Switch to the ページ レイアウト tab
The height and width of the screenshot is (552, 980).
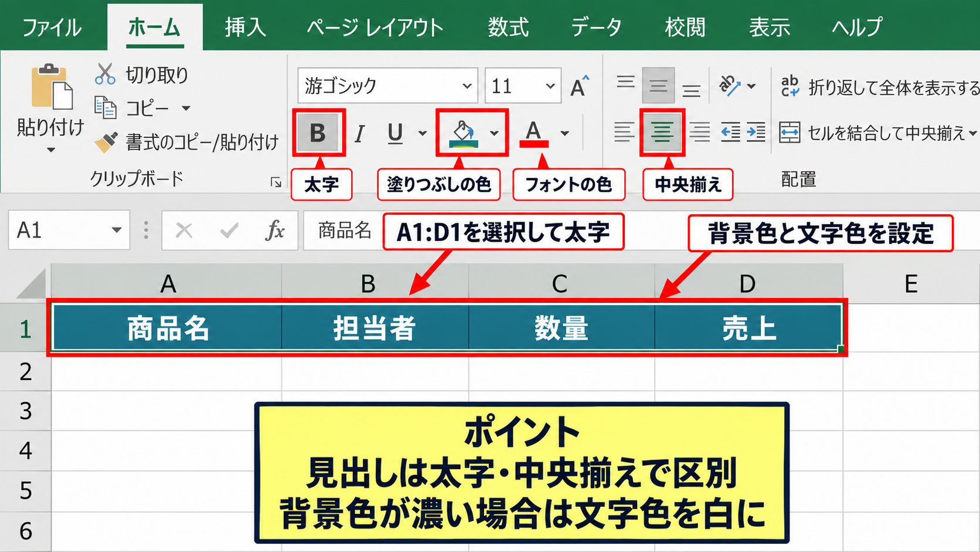(x=375, y=28)
